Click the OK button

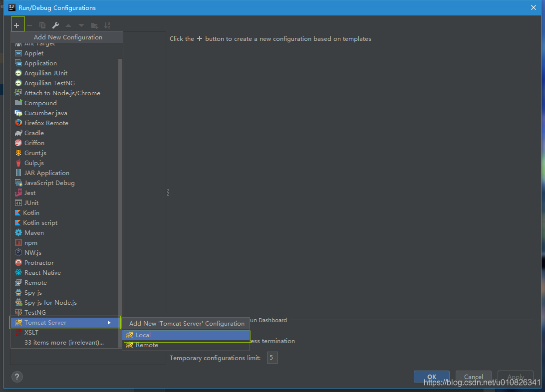432,377
